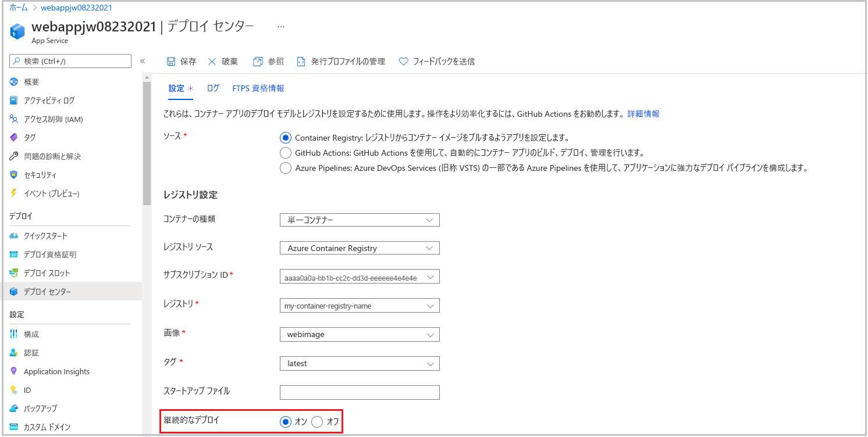Viewport: 868px width, 437px height.
Task: Open サブスクリプション ID dropdown
Action: click(x=360, y=277)
